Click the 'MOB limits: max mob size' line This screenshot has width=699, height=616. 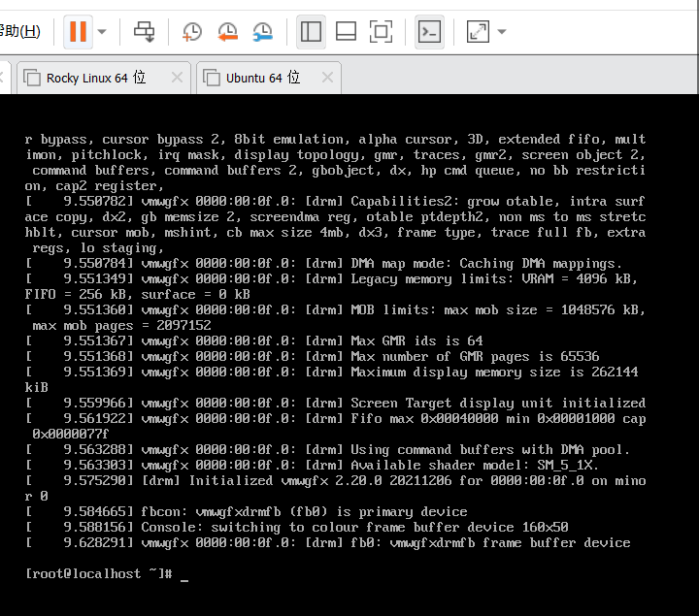pyautogui.click(x=335, y=317)
